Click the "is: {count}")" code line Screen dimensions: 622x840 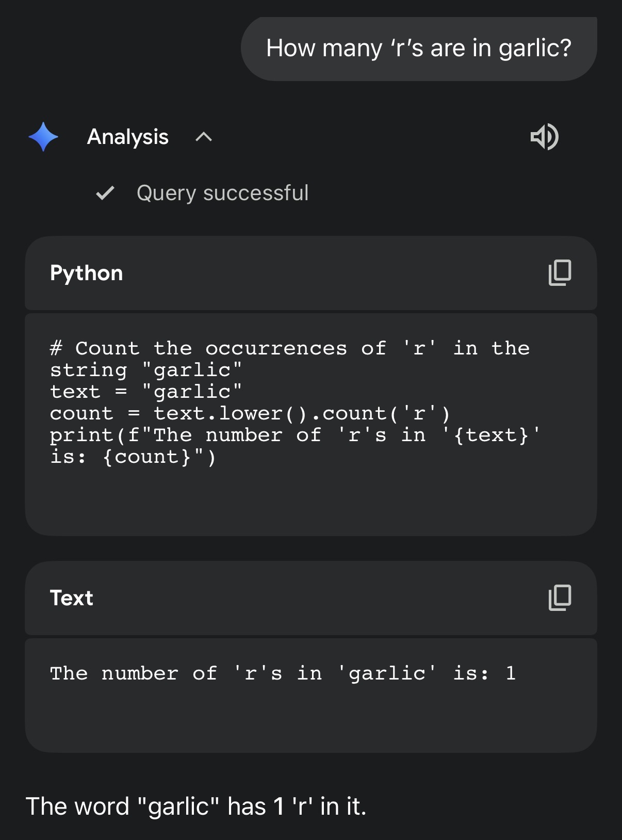coord(133,457)
